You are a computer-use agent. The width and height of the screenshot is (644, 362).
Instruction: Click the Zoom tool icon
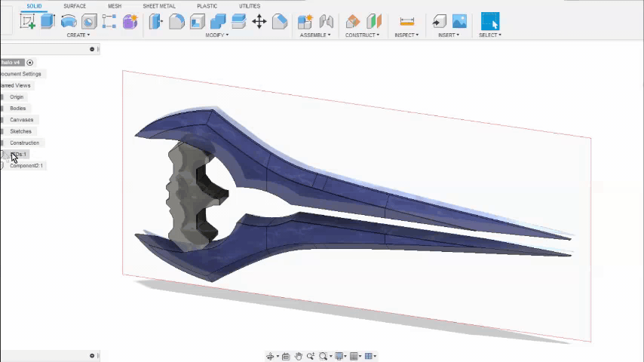point(311,356)
